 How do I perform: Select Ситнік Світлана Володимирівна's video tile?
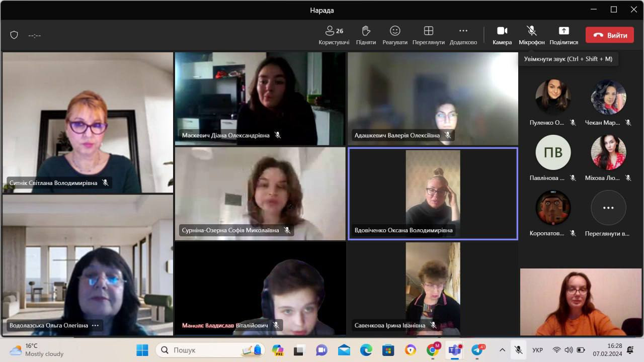click(88, 123)
